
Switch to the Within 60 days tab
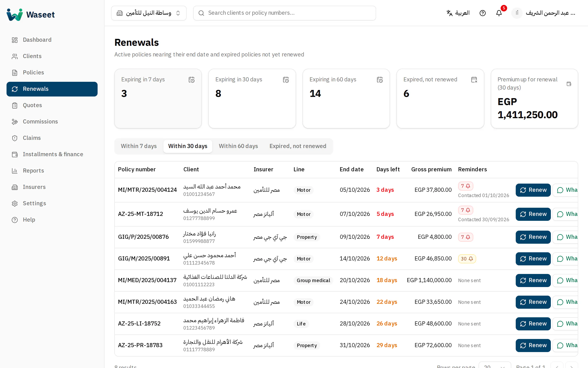pyautogui.click(x=238, y=146)
